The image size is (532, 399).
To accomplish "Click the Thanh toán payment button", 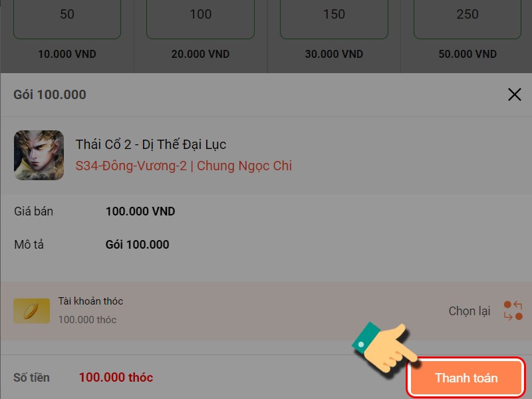I will (x=465, y=378).
